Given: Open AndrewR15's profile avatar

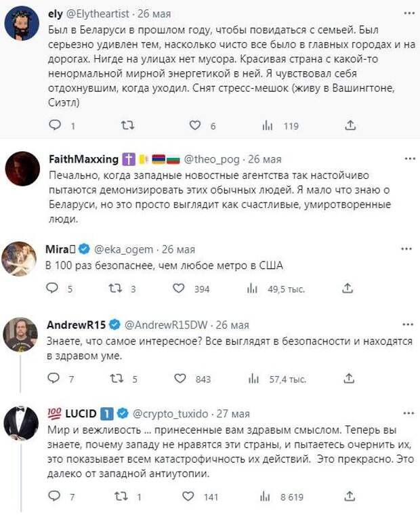Looking at the screenshot, I should coord(20,334).
